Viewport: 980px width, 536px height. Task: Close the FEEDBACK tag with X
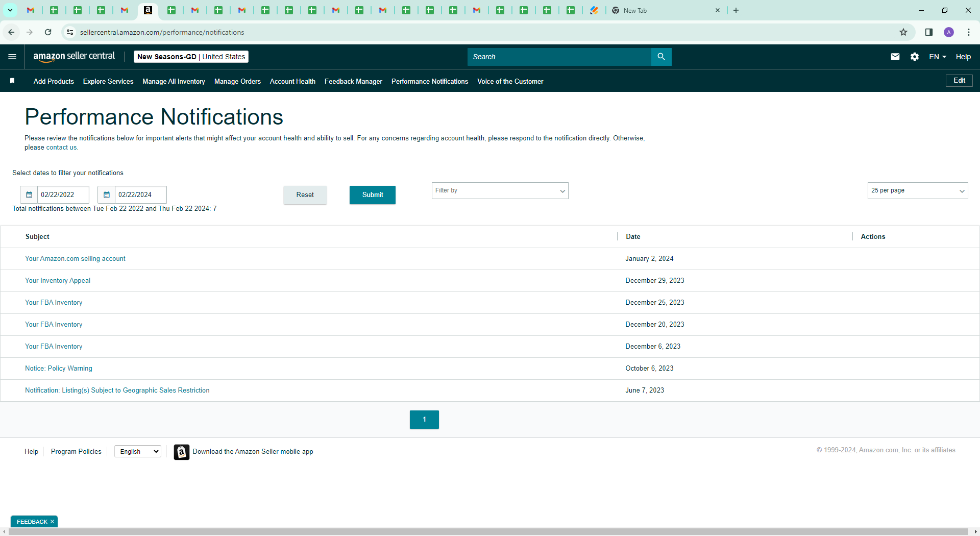tap(52, 522)
